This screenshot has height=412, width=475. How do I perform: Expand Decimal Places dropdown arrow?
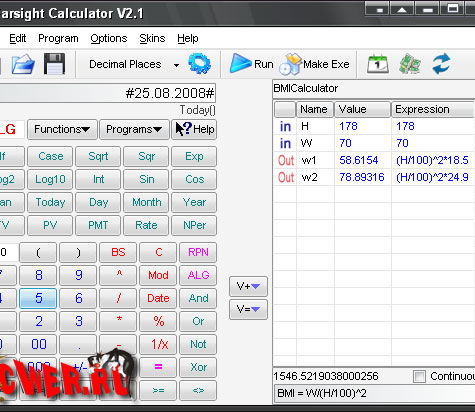(176, 65)
